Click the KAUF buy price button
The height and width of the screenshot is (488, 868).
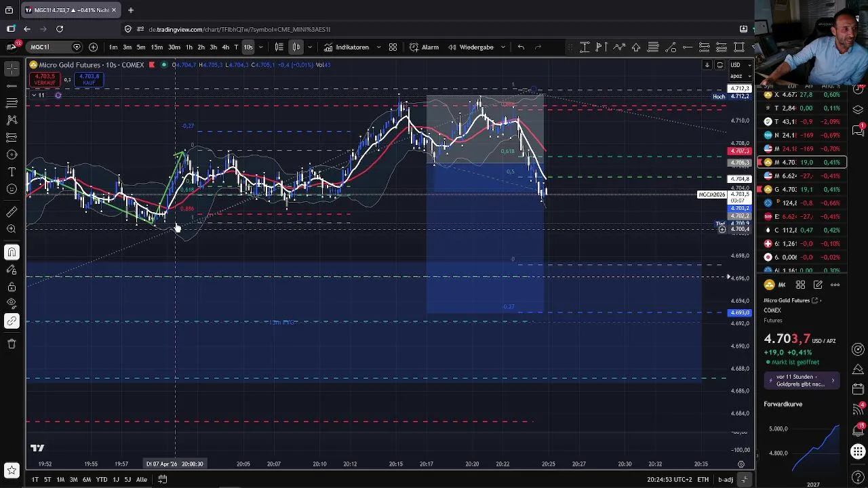(89, 79)
